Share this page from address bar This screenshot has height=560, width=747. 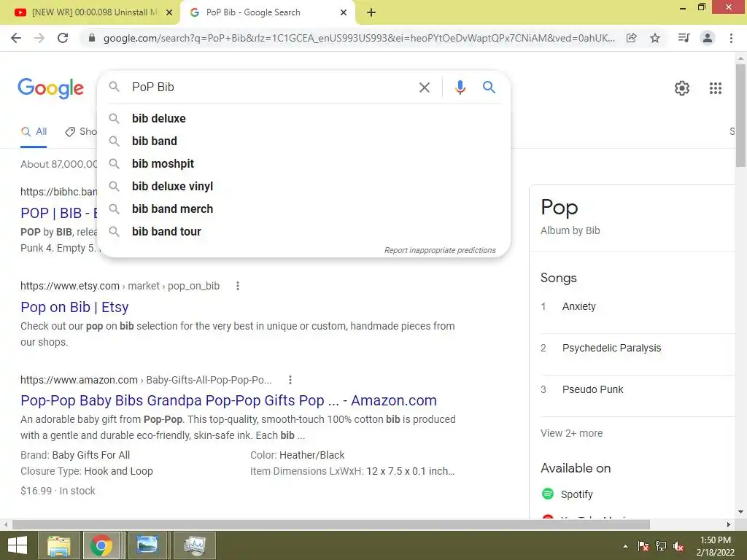631,38
